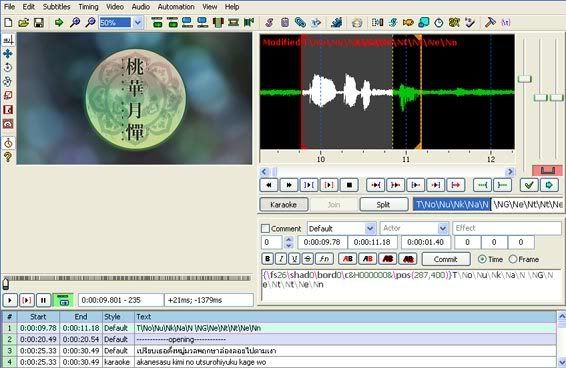Select the clip rectangle tool

pos(8,109)
